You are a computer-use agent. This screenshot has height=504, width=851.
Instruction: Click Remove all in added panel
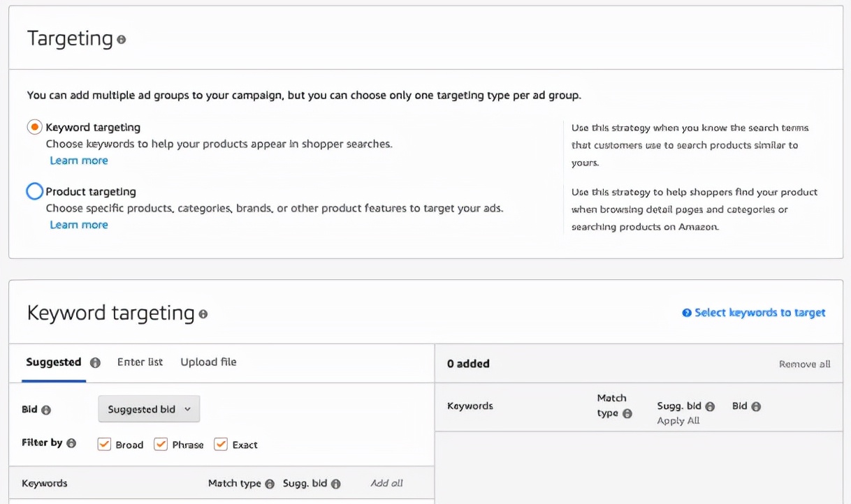(x=804, y=364)
